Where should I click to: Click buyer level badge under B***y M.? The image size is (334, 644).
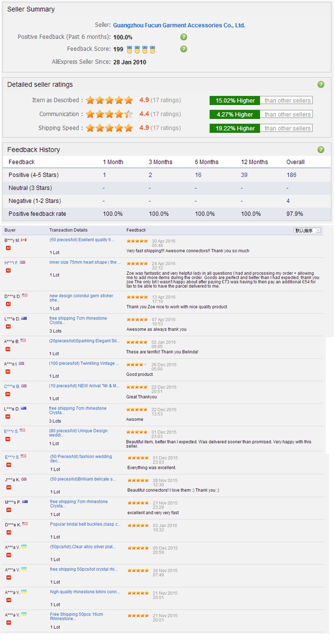point(8,248)
